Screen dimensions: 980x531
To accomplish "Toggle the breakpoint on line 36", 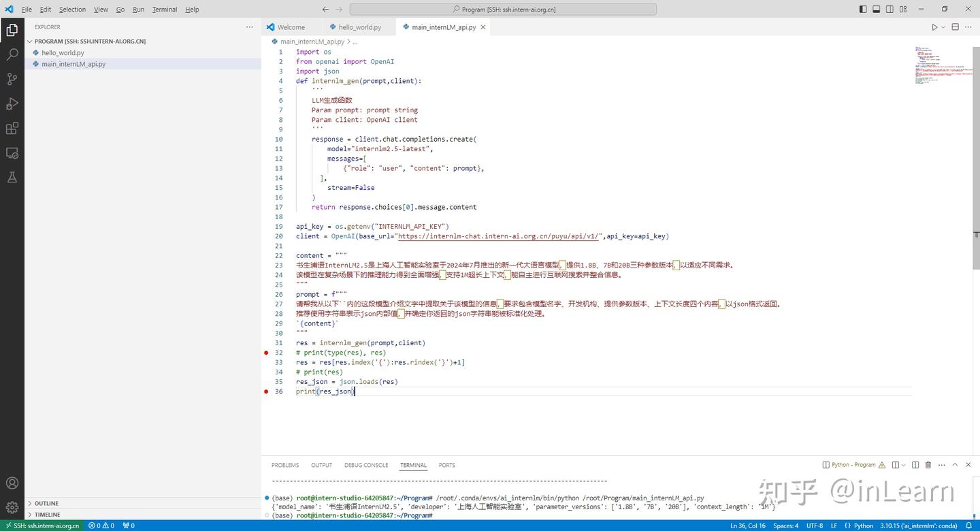I will [x=266, y=391].
